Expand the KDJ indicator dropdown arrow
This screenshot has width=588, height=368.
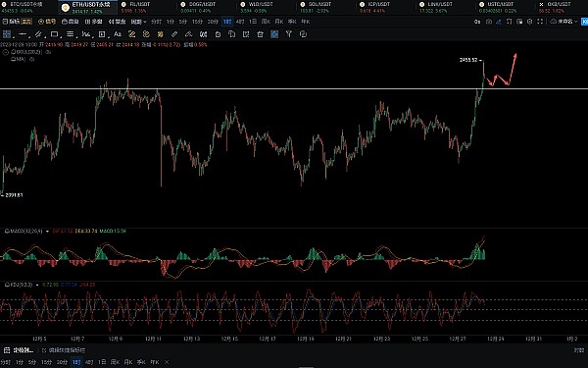(x=37, y=285)
